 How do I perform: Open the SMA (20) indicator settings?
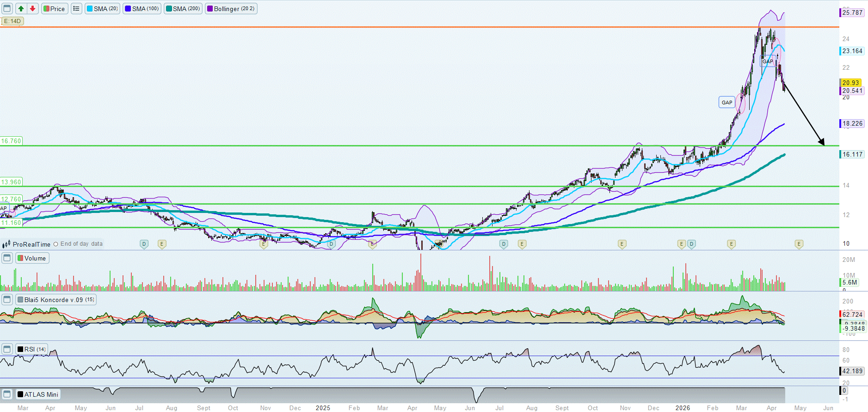pyautogui.click(x=102, y=9)
